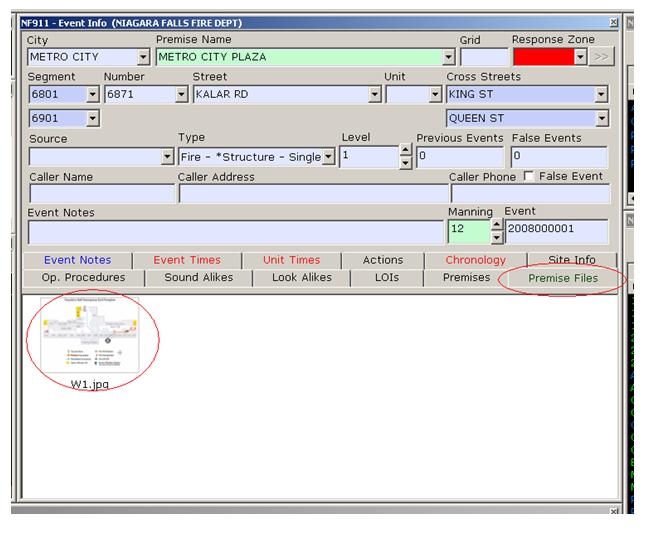This screenshot has height=533, width=652.
Task: Expand the City dropdown
Action: click(141, 57)
